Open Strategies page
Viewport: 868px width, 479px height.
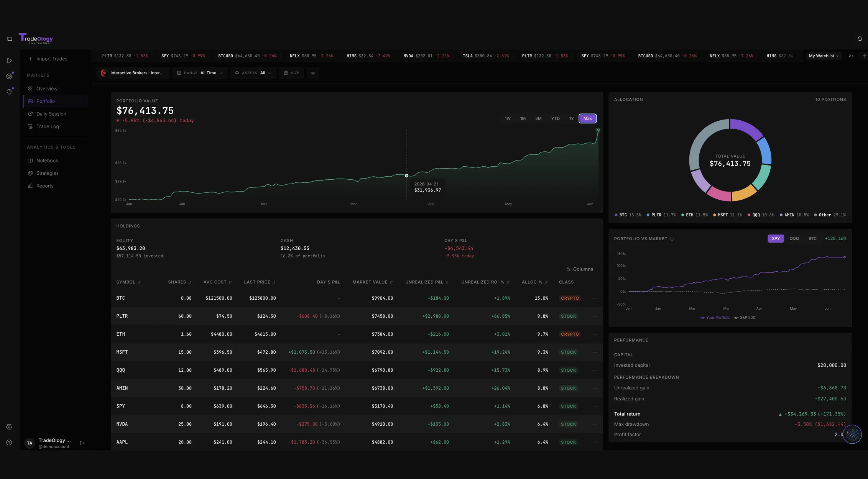(56, 173)
